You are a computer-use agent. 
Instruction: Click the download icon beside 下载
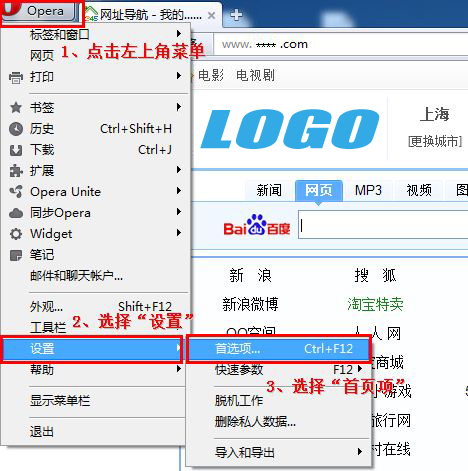(16, 150)
